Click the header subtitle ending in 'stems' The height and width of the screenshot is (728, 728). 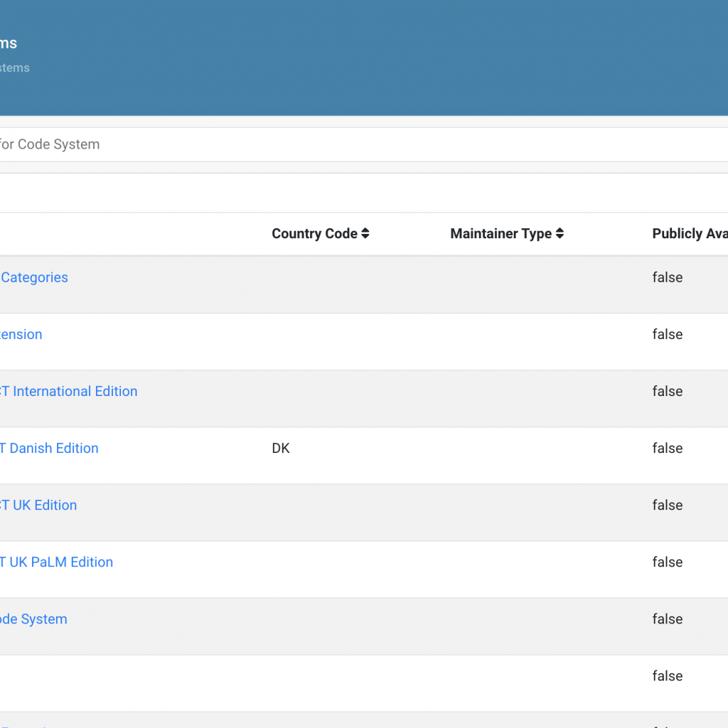[14, 68]
